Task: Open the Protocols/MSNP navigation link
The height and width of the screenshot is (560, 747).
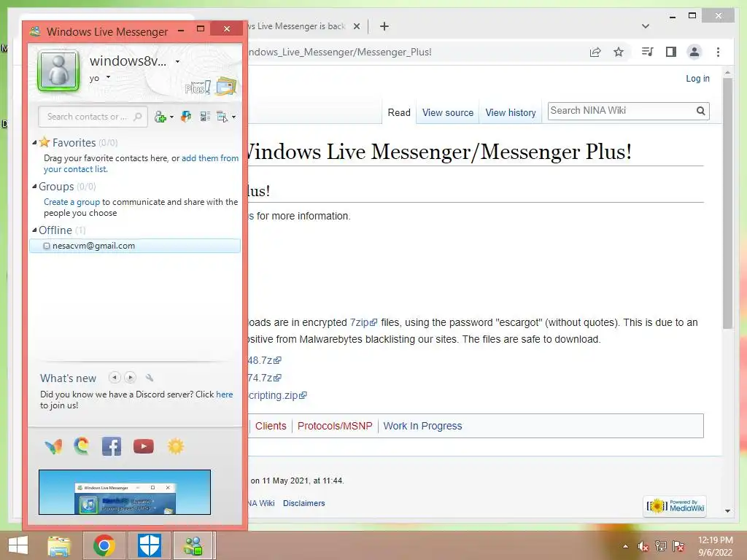Action: click(335, 426)
